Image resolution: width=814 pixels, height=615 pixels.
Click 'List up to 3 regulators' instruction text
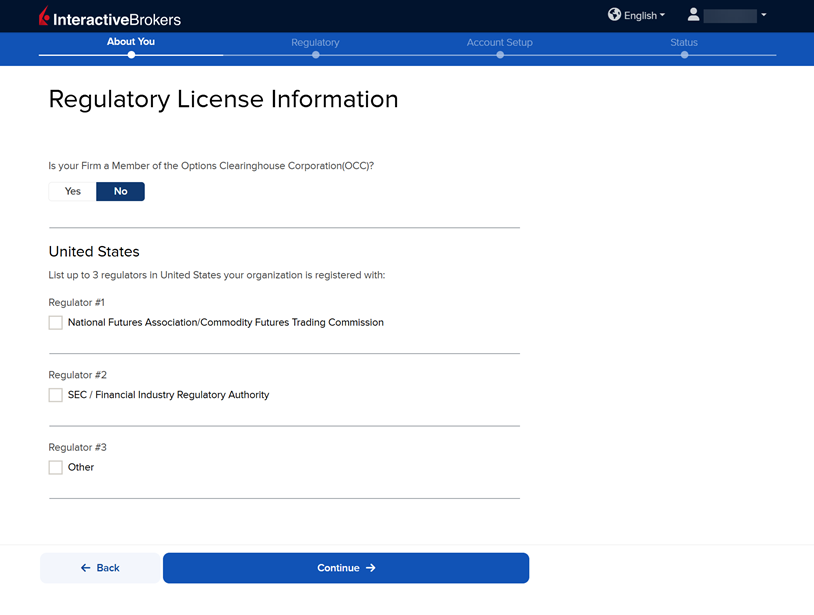(x=217, y=275)
